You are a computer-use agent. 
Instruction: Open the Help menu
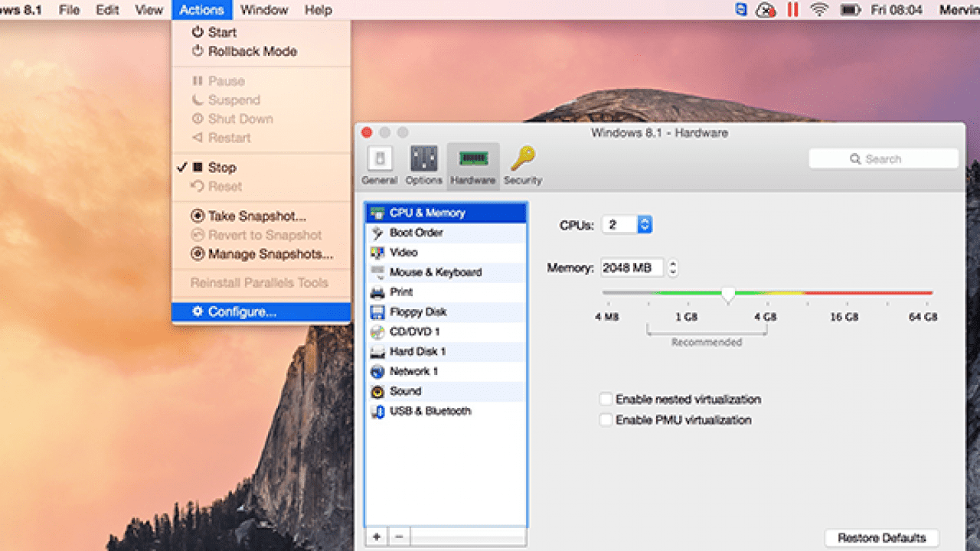tap(318, 10)
